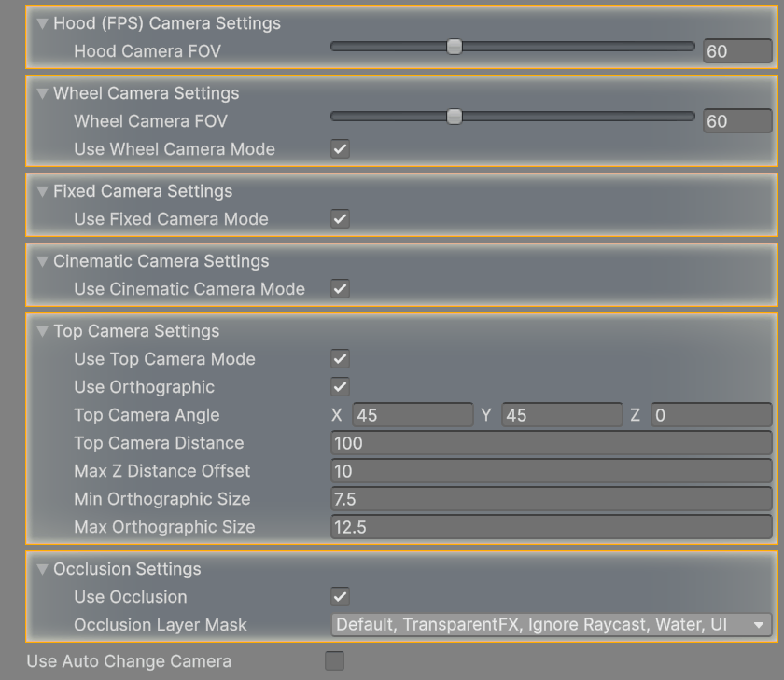Click the Use Occlusion label
The image size is (784, 680).
(131, 597)
